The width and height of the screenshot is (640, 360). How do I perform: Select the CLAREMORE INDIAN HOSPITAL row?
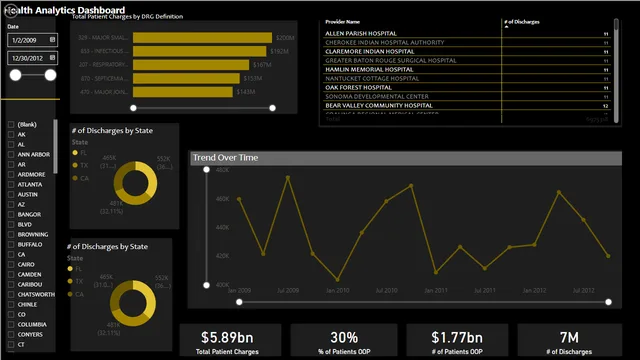[467, 51]
